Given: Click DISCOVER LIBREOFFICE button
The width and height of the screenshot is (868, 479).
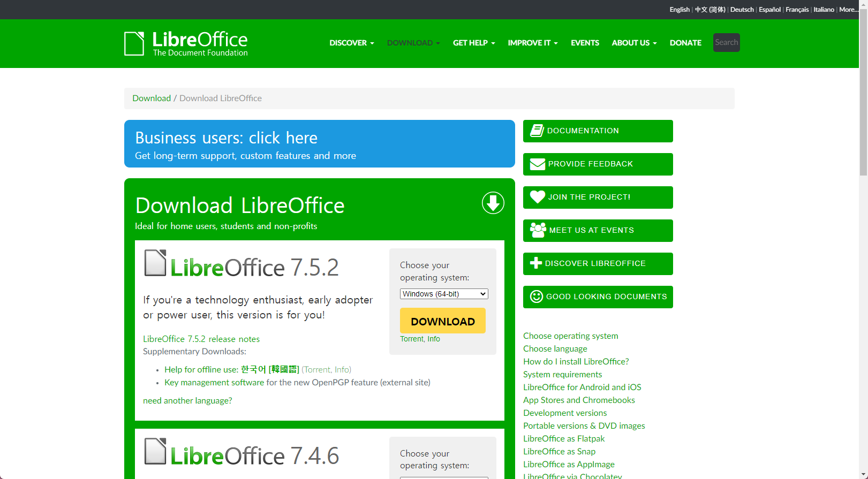Looking at the screenshot, I should [598, 264].
